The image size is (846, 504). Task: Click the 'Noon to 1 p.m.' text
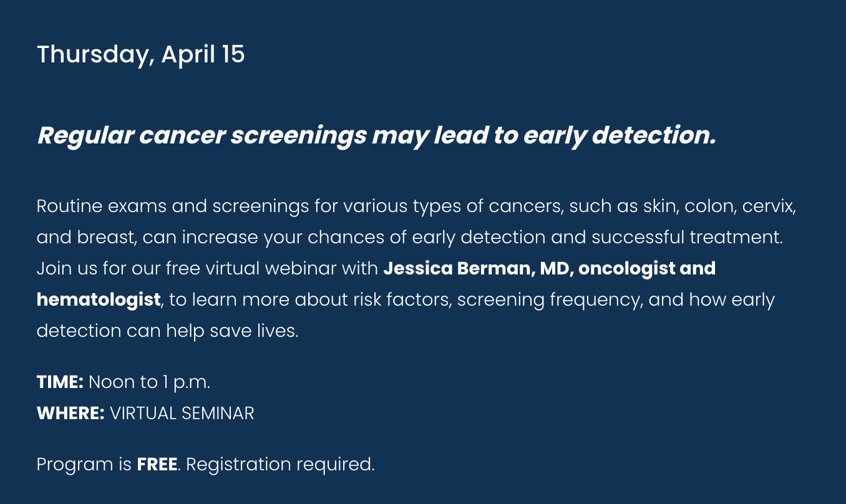[x=150, y=382]
